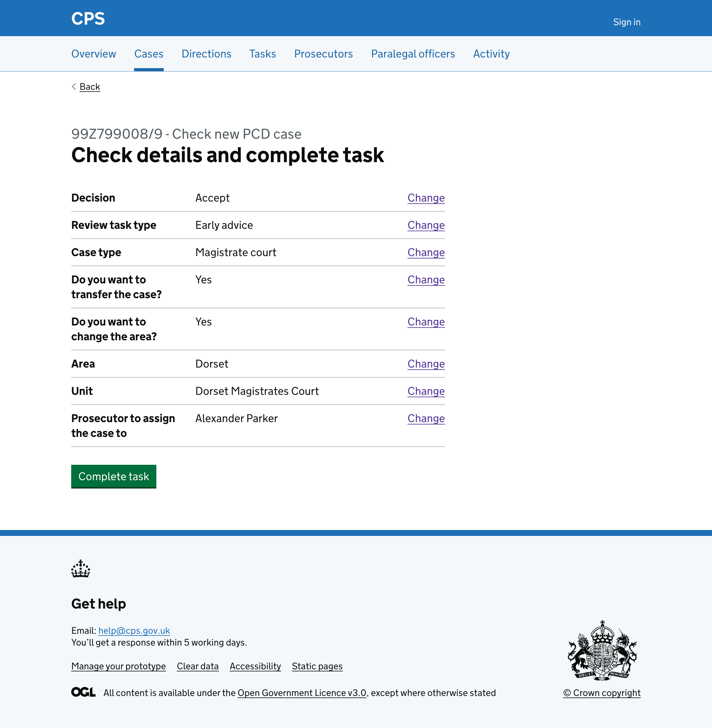Email help@cps.gov.uk via the link
712x728 pixels.
134,630
